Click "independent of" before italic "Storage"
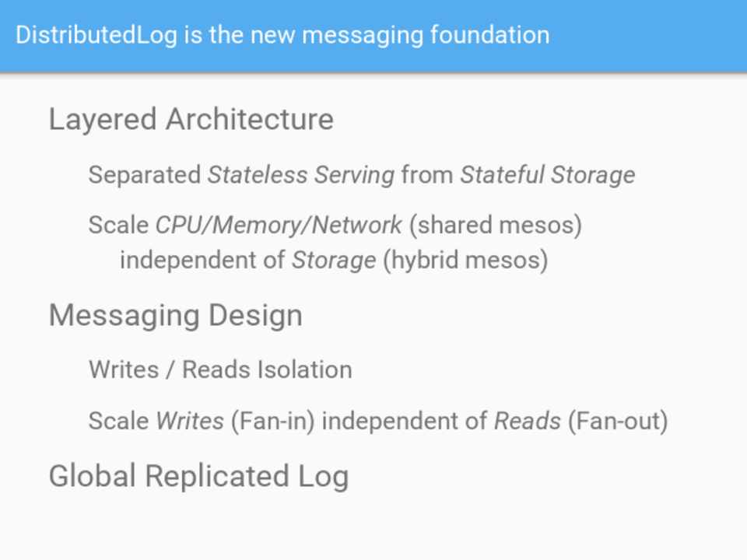This screenshot has width=747, height=560. (202, 260)
